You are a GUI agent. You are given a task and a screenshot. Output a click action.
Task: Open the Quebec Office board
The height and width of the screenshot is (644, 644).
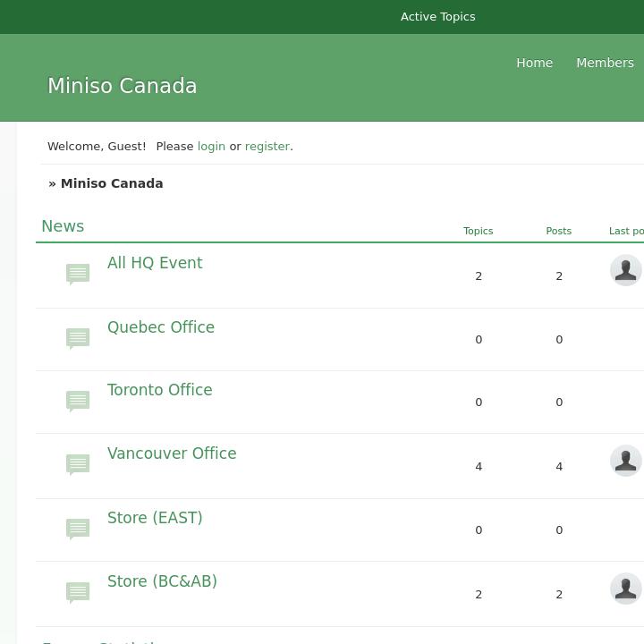click(x=161, y=327)
